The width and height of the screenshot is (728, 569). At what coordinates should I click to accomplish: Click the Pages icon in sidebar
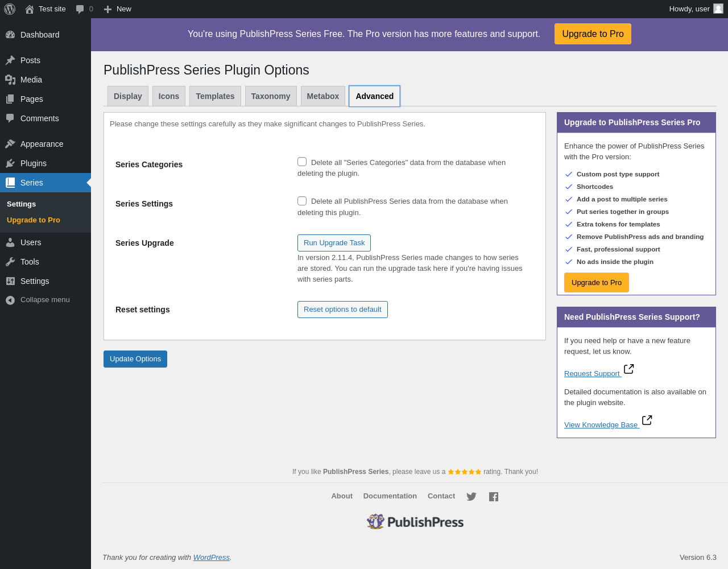[x=10, y=99]
